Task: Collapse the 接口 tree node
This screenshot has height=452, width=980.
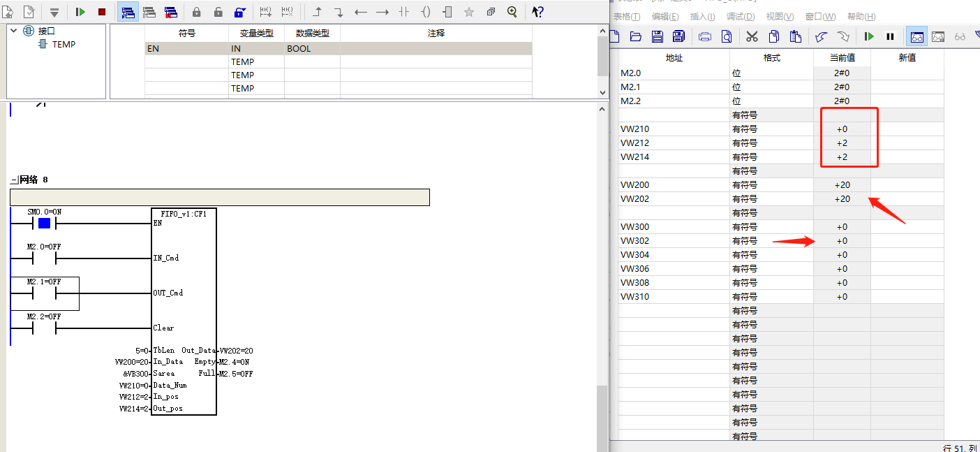Action: pyautogui.click(x=13, y=31)
